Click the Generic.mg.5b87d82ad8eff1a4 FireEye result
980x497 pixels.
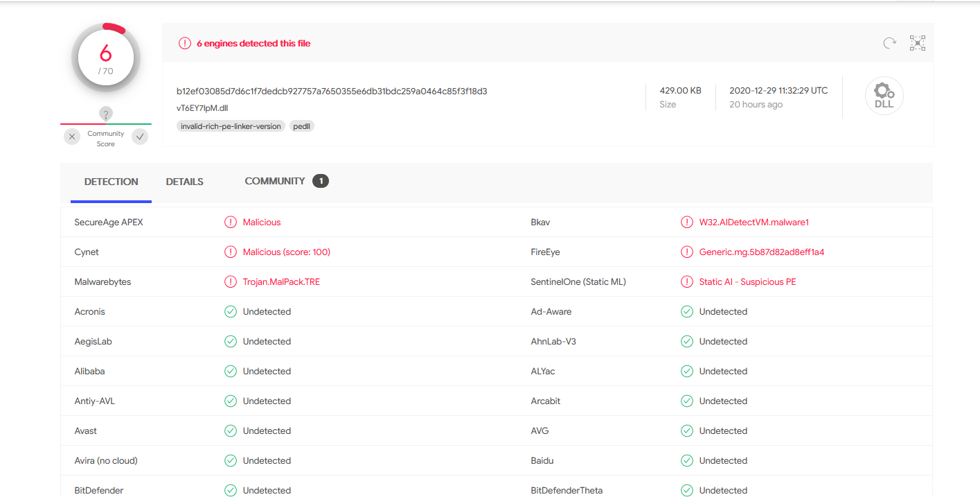(x=761, y=252)
